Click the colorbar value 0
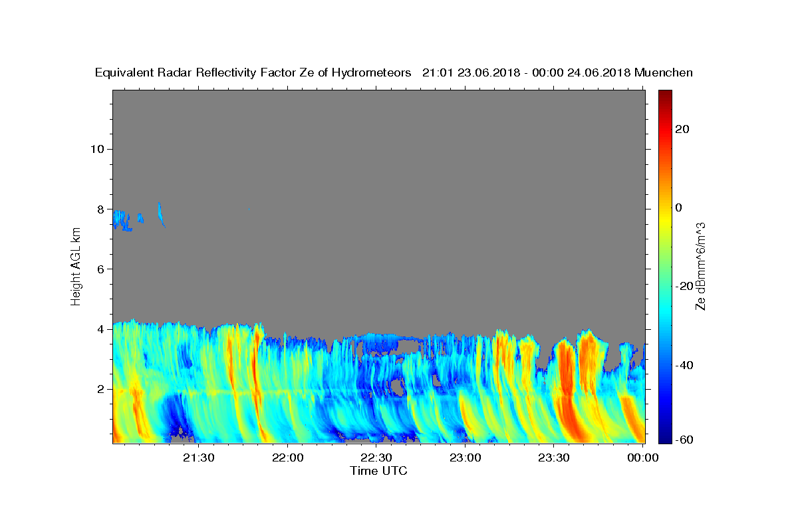The width and height of the screenshot is (798, 532). (679, 207)
